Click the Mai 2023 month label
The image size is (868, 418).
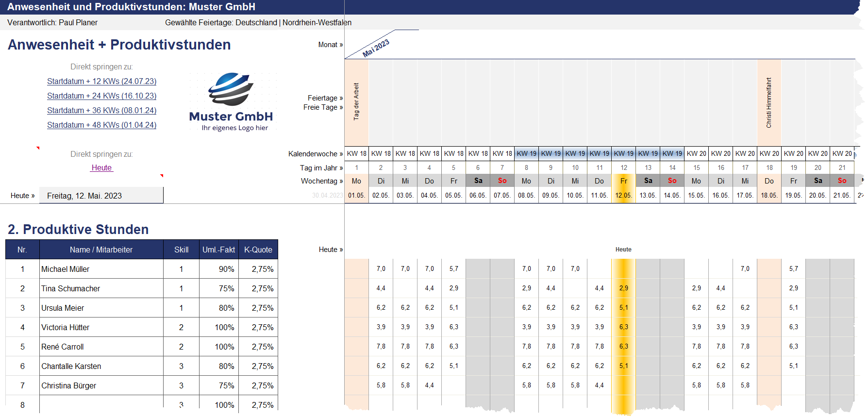(x=376, y=48)
